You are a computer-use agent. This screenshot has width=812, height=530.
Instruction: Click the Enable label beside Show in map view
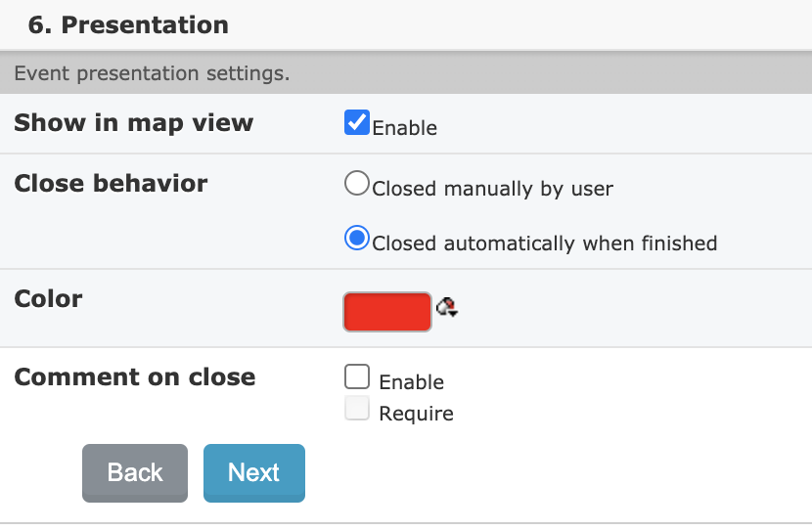tap(404, 128)
